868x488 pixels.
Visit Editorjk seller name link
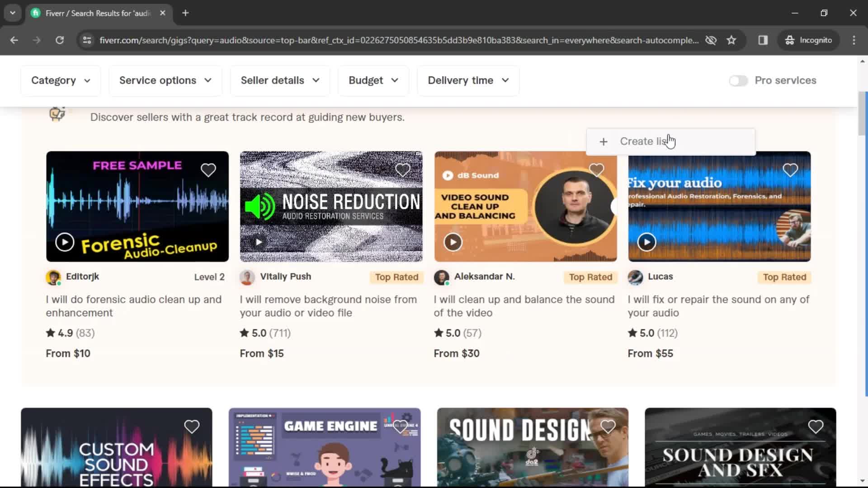82,277
